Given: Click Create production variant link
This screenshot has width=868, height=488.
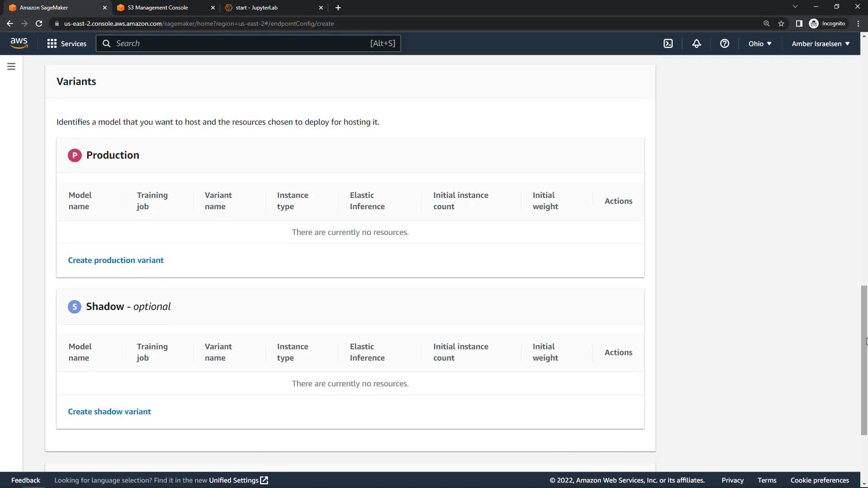Looking at the screenshot, I should click(116, 260).
